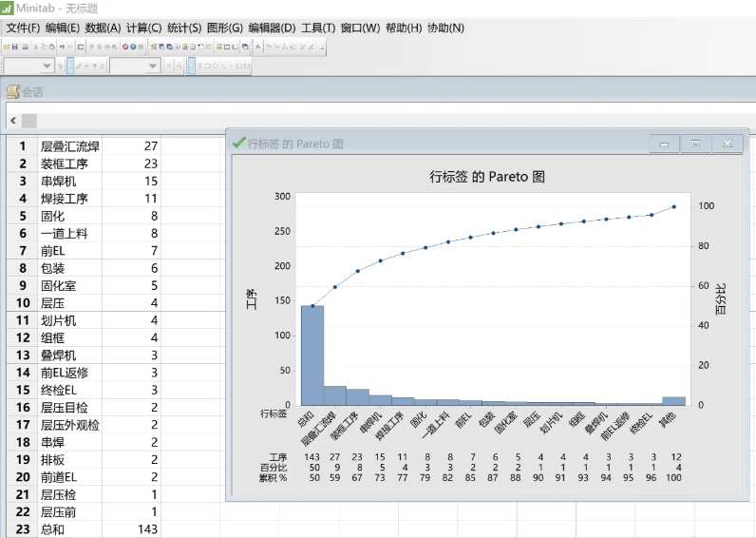
Task: Click worksheet cell '层叠汇流焊' in row 1
Action: pyautogui.click(x=70, y=146)
